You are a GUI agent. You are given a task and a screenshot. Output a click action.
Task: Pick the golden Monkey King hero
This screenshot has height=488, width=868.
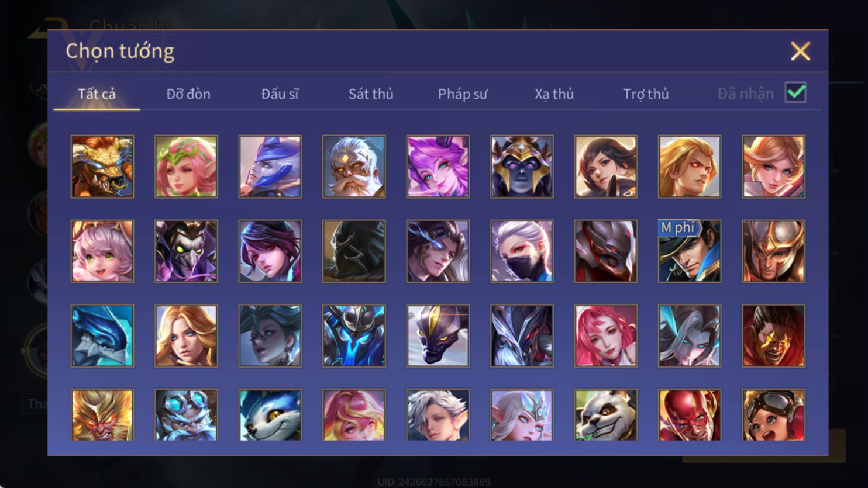102,415
